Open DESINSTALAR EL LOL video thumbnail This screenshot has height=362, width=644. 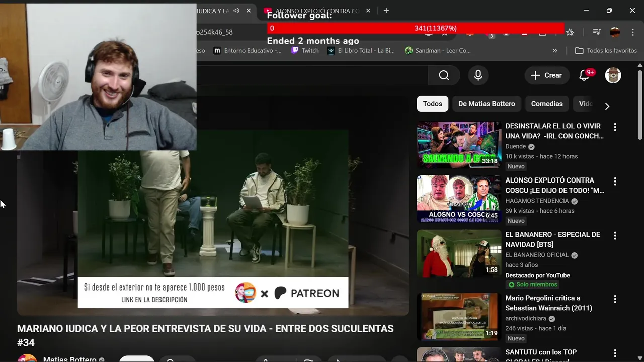(x=459, y=144)
